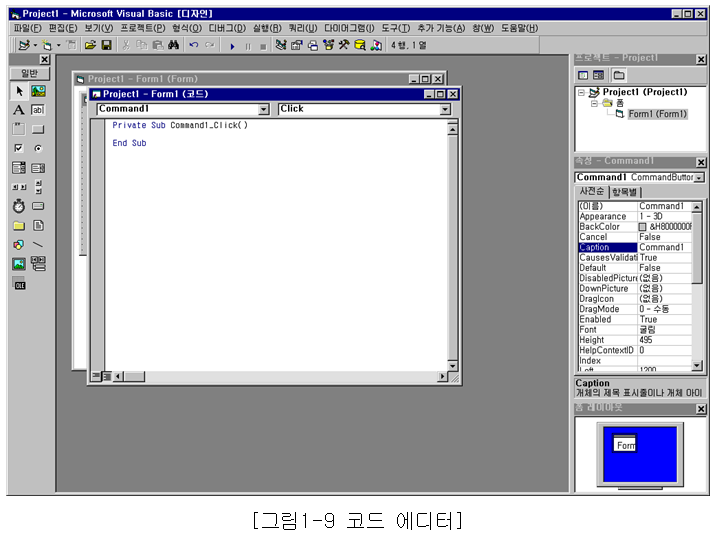Open the 편집(E) menu
The width and height of the screenshot is (717, 544).
click(x=63, y=28)
